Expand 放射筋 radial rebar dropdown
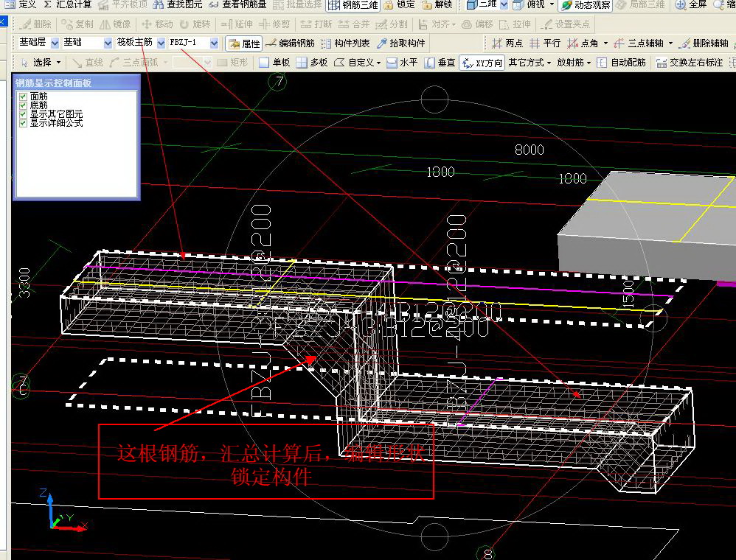Screen dimensions: 736x560 coord(589,63)
